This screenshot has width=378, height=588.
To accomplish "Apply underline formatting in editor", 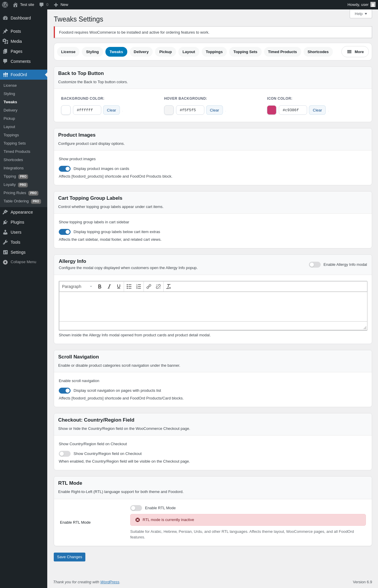I will pos(119,286).
